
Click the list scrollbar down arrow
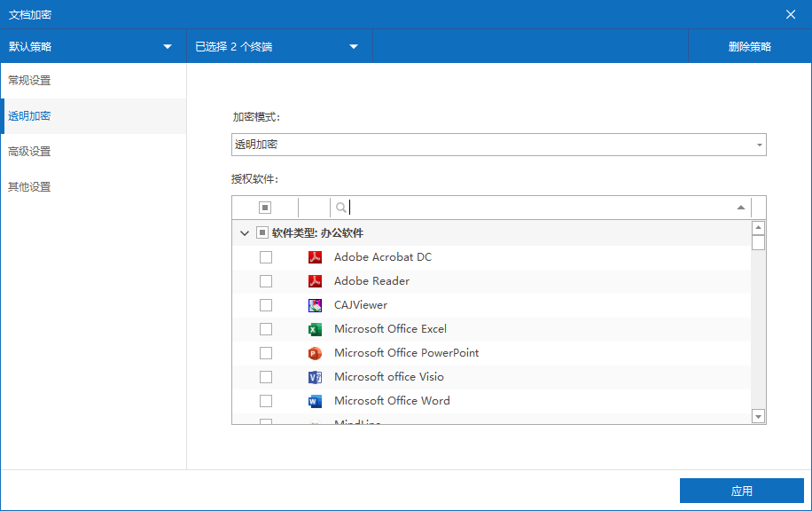pos(758,416)
